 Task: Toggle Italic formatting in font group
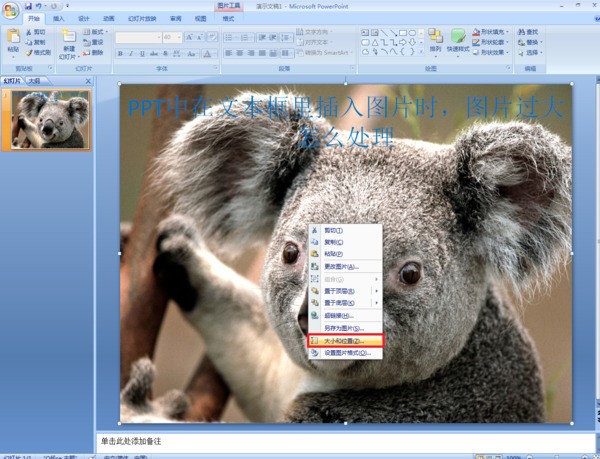coord(131,54)
